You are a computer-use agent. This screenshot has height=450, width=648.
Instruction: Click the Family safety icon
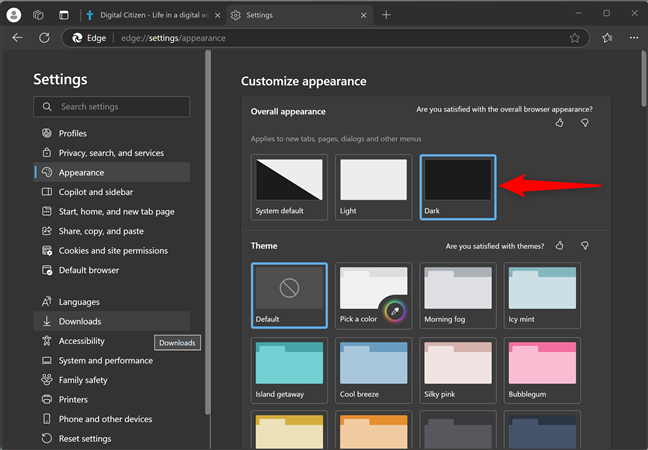47,379
